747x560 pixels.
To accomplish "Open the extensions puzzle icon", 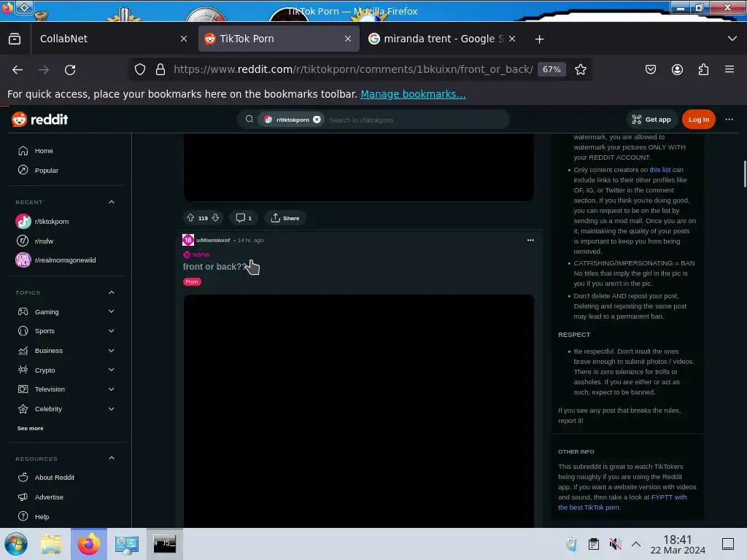I will [x=703, y=69].
